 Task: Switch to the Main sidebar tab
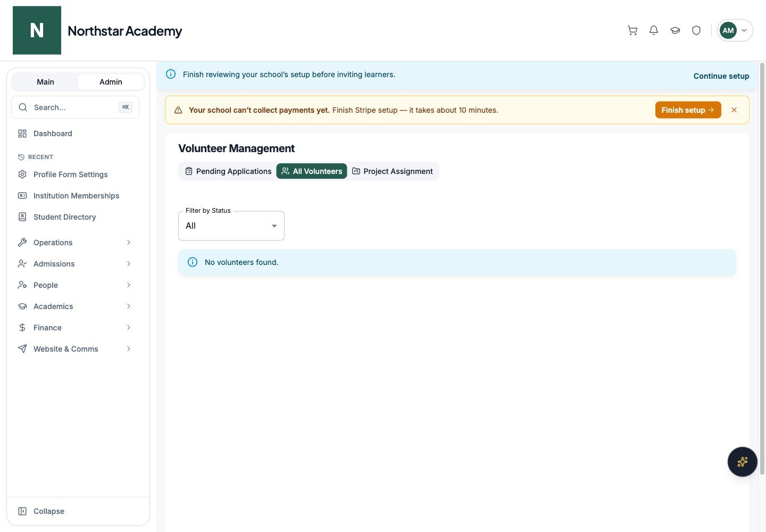coord(45,82)
